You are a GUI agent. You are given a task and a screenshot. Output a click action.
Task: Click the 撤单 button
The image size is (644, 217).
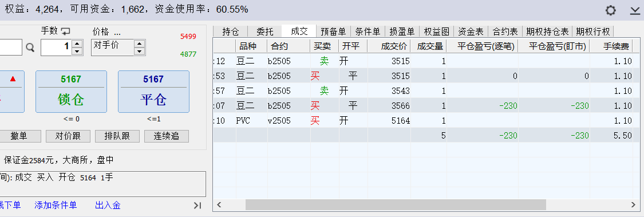pos(19,136)
